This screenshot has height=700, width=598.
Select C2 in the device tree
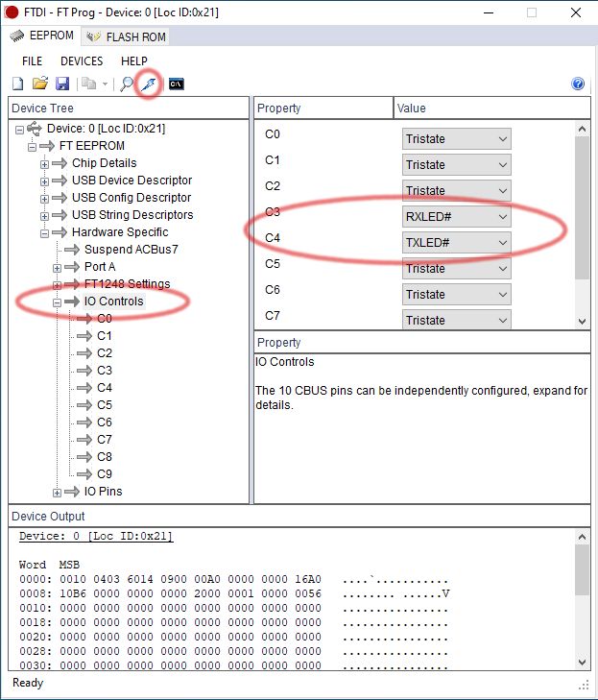click(105, 353)
